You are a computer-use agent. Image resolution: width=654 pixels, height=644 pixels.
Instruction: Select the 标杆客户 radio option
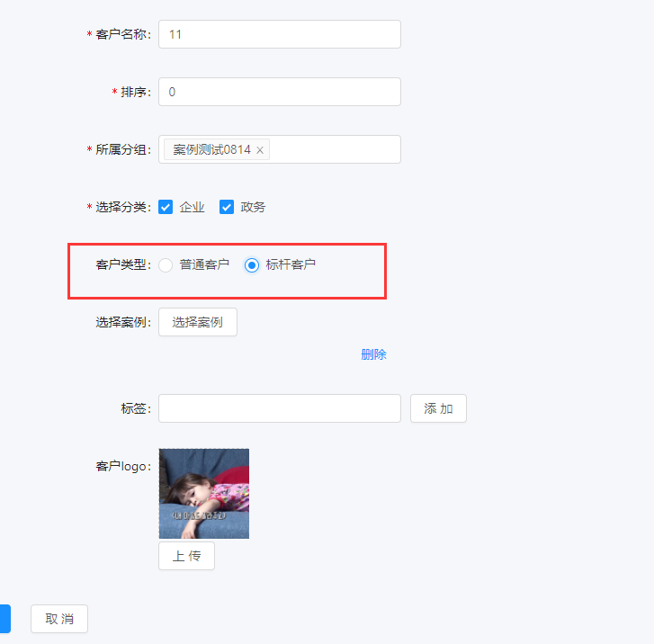(x=252, y=264)
